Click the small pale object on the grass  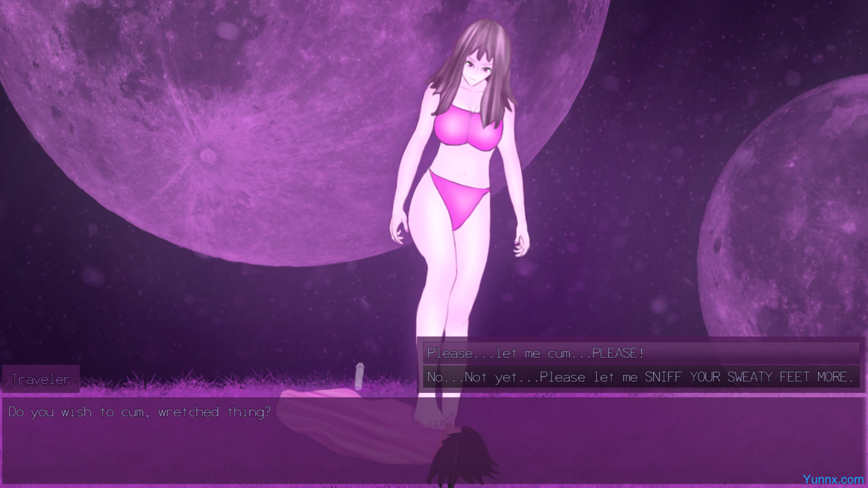pos(359,376)
